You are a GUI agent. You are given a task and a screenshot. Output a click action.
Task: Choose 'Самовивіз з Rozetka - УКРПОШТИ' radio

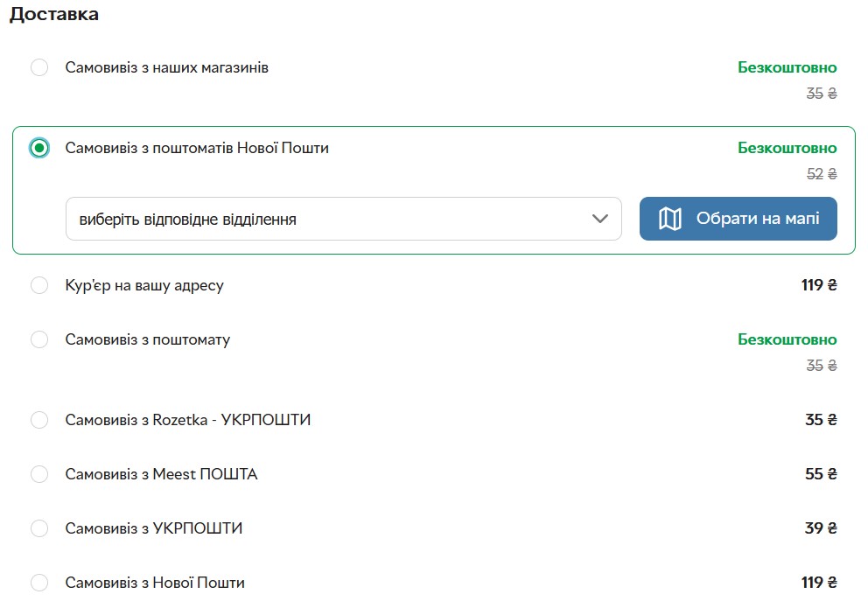[x=39, y=420]
